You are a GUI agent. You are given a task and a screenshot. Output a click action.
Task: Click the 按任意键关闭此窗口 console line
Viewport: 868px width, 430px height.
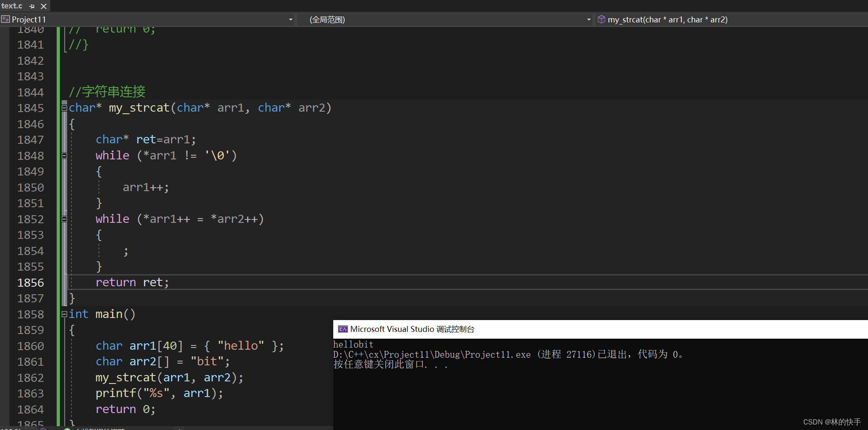click(x=390, y=364)
